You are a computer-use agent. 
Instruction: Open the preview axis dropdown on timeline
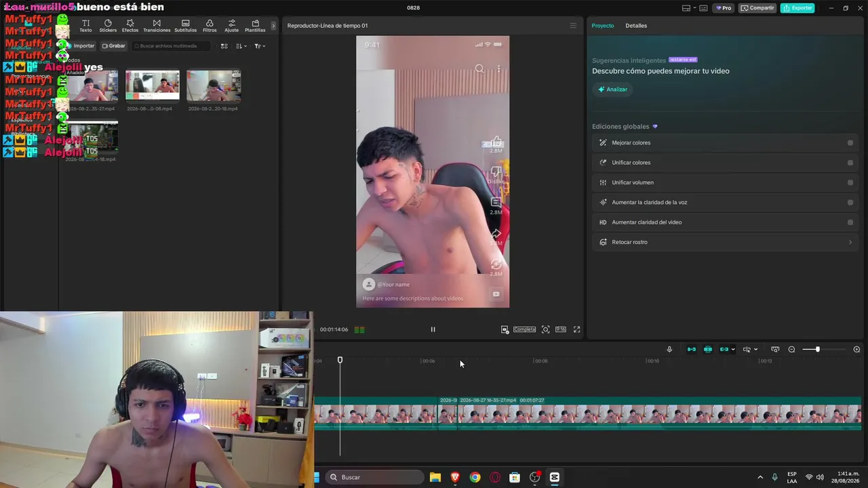(750, 350)
